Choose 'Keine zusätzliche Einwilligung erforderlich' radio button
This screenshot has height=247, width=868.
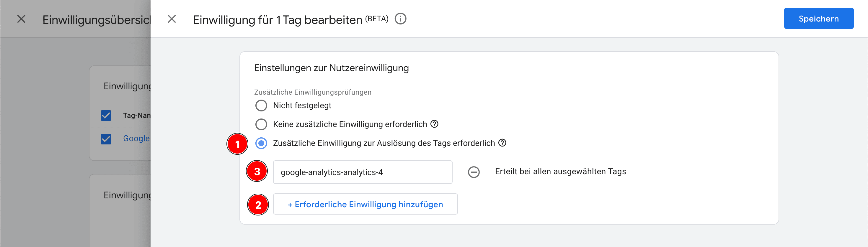pyautogui.click(x=261, y=124)
